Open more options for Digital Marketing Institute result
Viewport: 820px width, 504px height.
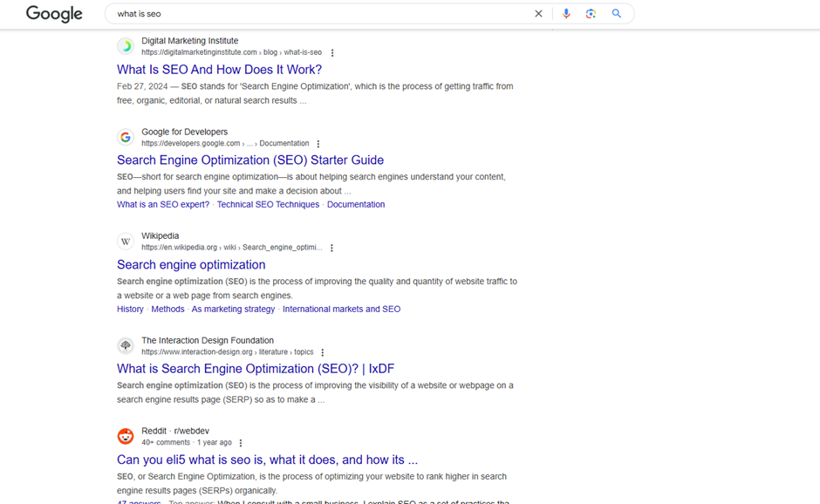point(332,53)
